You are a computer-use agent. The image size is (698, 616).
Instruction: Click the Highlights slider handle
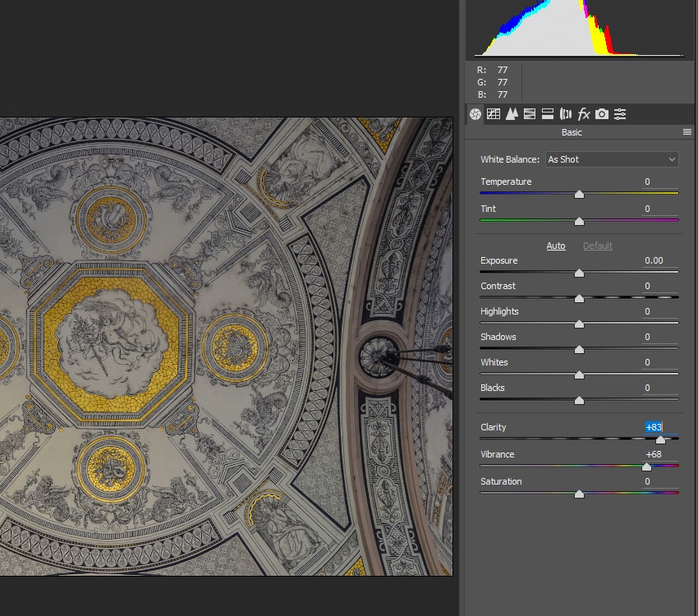(x=579, y=324)
